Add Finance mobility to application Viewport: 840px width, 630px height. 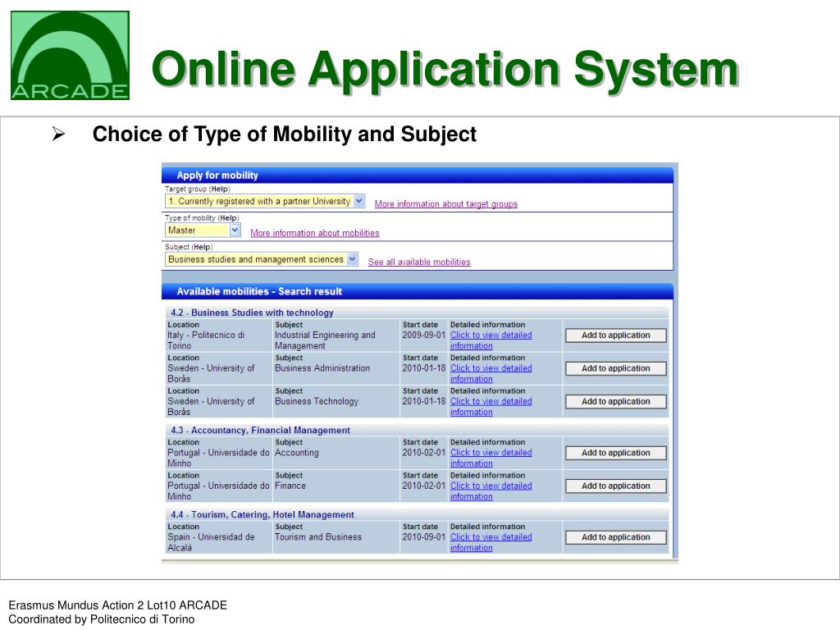(x=615, y=486)
